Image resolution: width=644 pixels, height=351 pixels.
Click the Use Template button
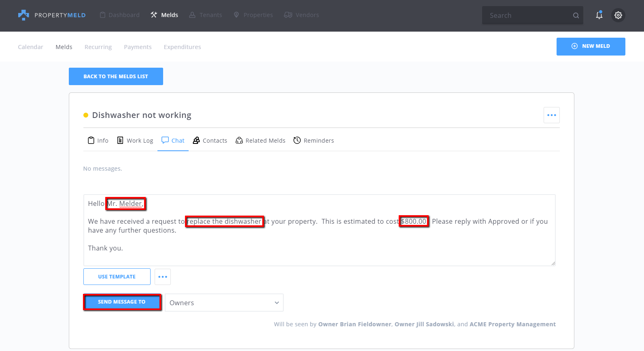pos(117,277)
